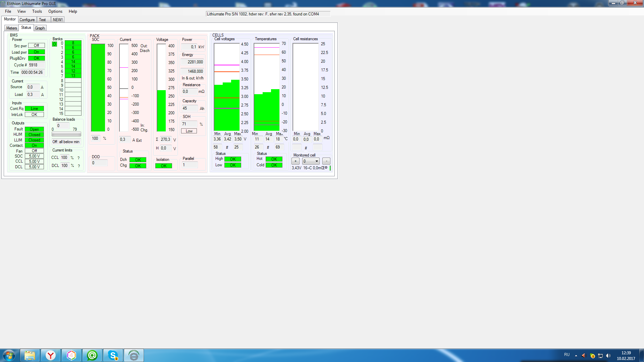Image resolution: width=644 pixels, height=362 pixels.
Task: Click the monitored cell green status bar
Action: click(x=330, y=168)
